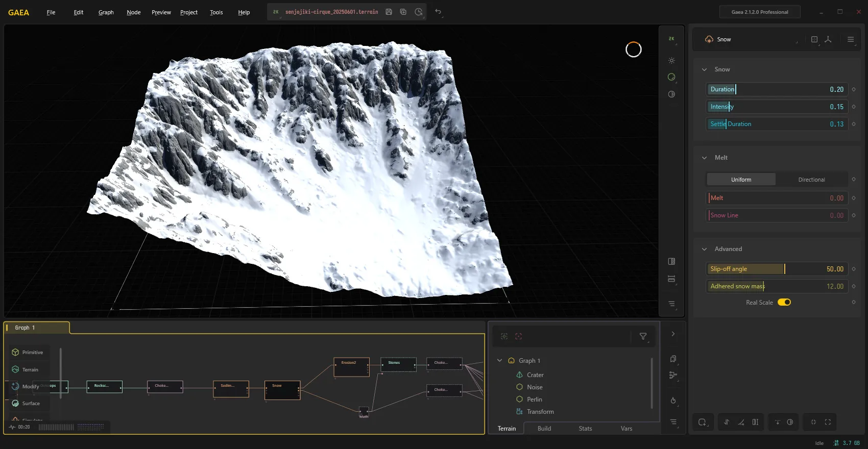
Task: Click the Gaea 2.1.2.0 Professional button
Action: [760, 12]
